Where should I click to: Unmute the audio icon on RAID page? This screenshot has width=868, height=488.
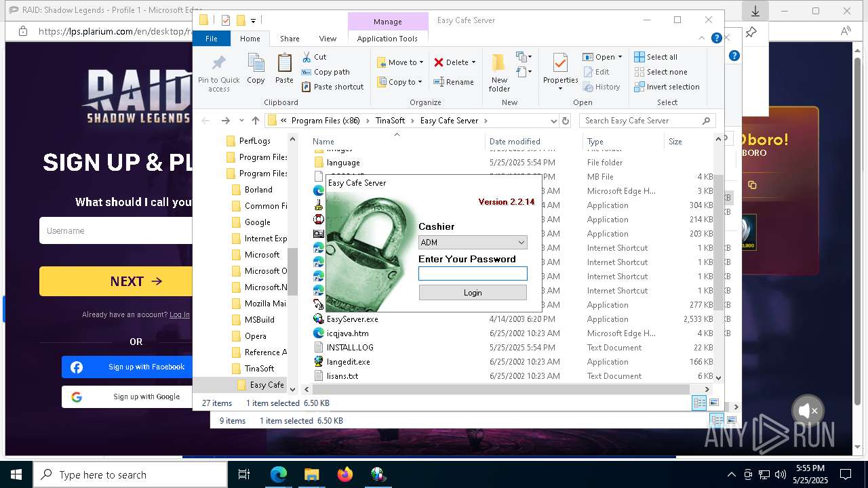[808, 411]
